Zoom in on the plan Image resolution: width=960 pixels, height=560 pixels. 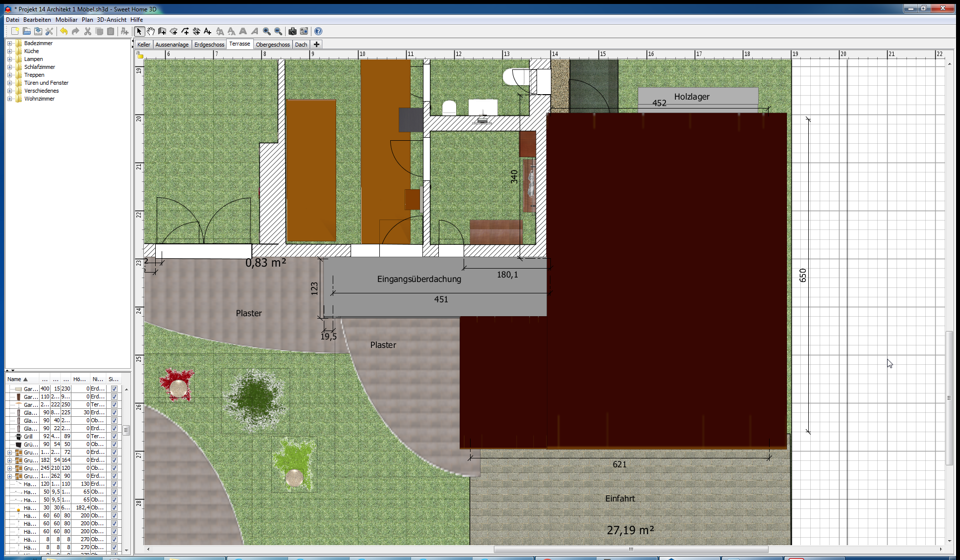(267, 31)
